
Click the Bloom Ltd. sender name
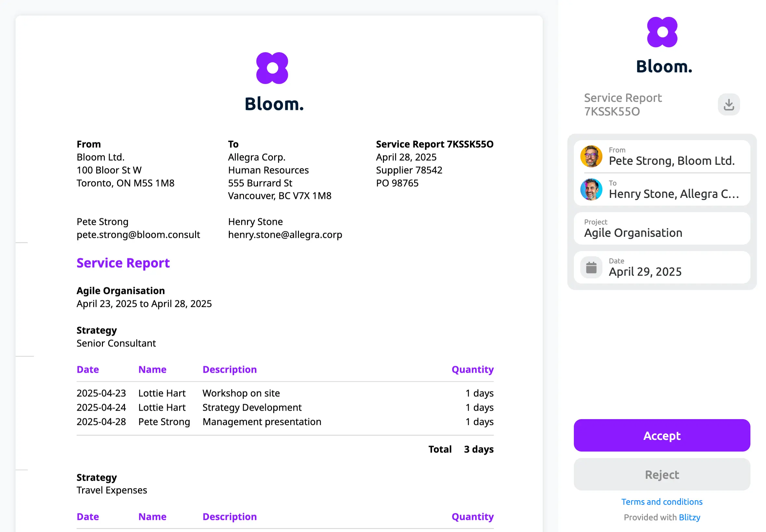100,157
